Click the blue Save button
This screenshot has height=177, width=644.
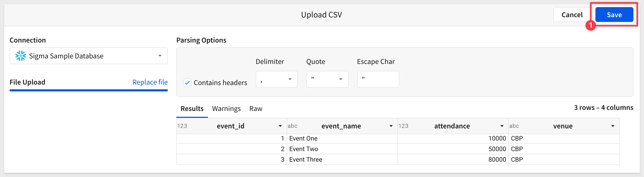pos(614,15)
